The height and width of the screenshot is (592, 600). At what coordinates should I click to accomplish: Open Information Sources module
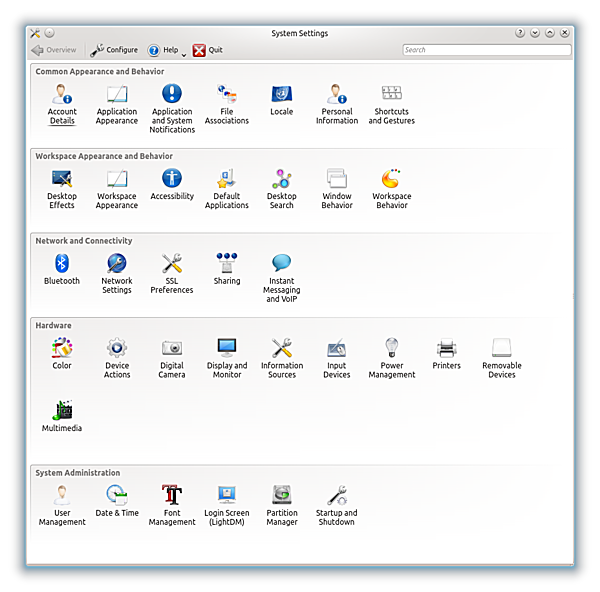[x=282, y=358]
